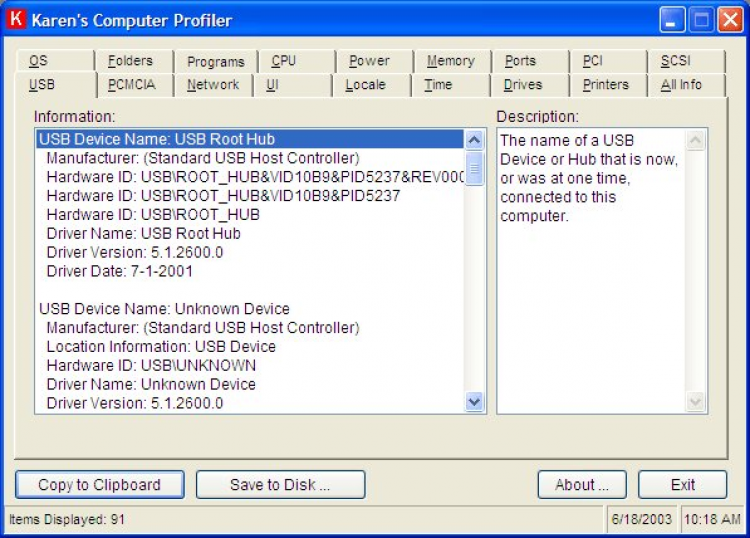Click the red K application icon
Viewport: 750px width, 538px height.
(x=17, y=19)
